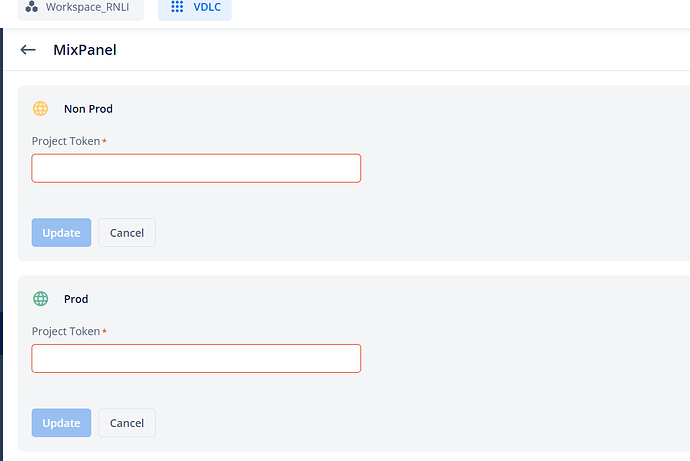Focus the Non Prod Project Token field
690x461 pixels.
click(x=196, y=168)
